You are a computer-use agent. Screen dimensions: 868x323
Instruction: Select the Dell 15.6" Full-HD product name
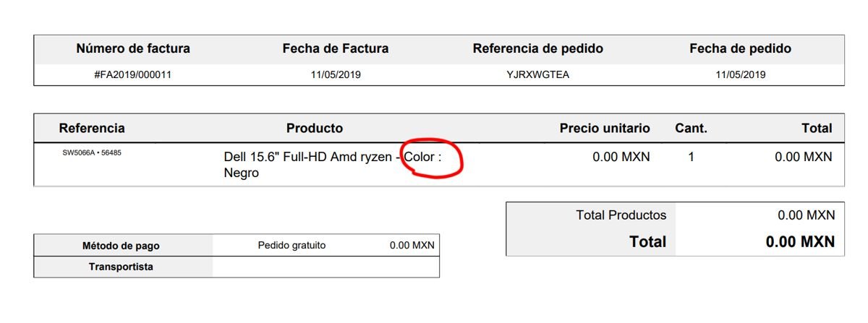310,157
